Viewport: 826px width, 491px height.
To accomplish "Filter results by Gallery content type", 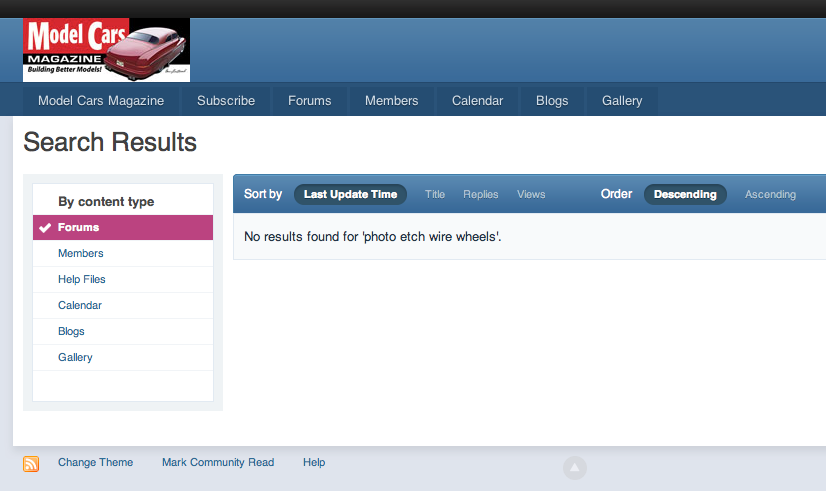I will 123,357.
